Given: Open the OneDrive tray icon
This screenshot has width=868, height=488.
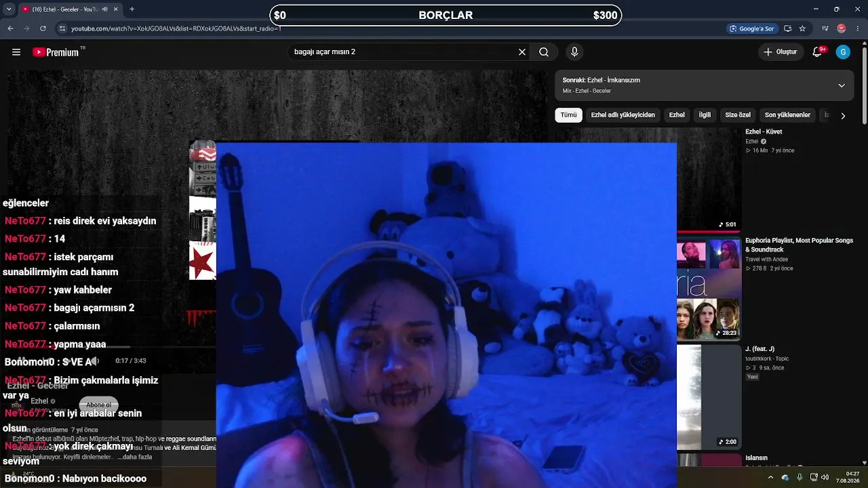Looking at the screenshot, I should click(x=785, y=477).
